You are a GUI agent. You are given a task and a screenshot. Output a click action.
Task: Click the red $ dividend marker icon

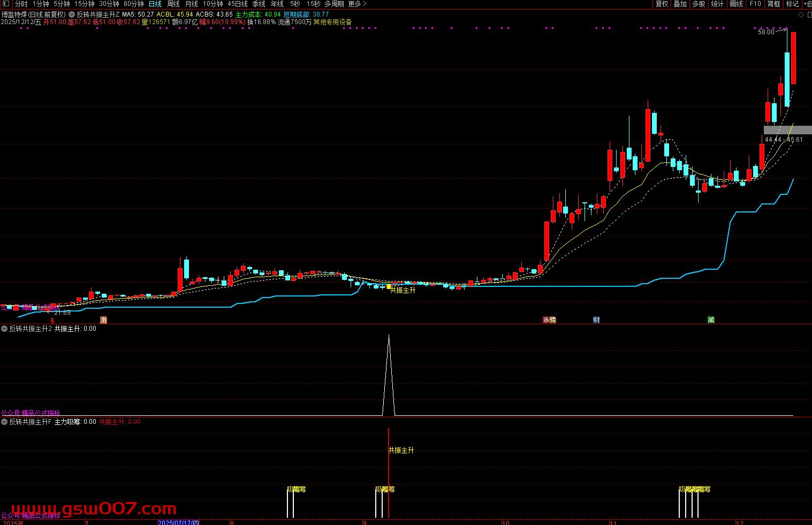pyautogui.click(x=52, y=320)
